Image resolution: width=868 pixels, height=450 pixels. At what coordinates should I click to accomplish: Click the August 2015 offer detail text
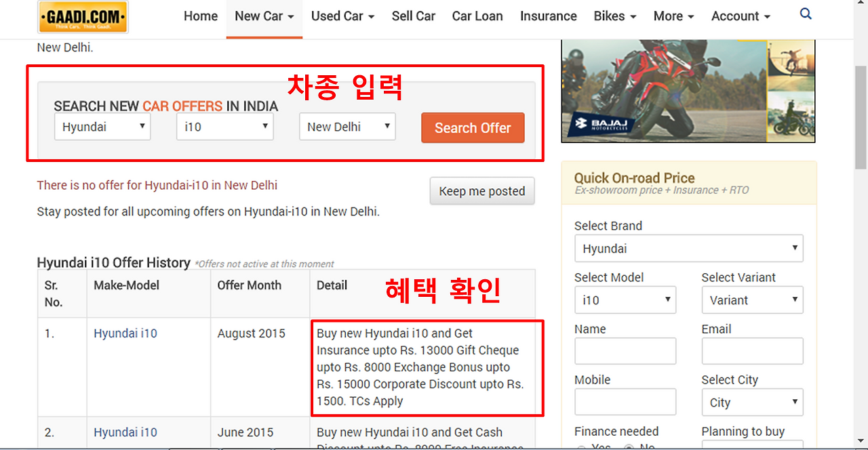(x=420, y=367)
